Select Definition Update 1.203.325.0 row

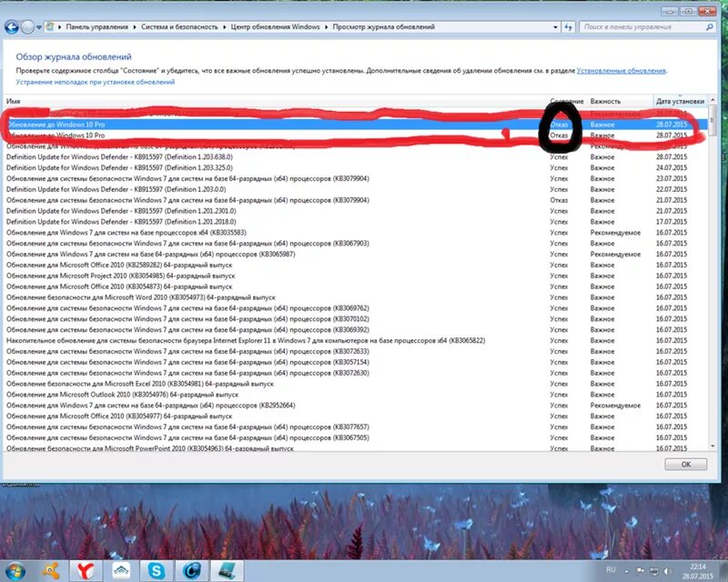pos(356,167)
